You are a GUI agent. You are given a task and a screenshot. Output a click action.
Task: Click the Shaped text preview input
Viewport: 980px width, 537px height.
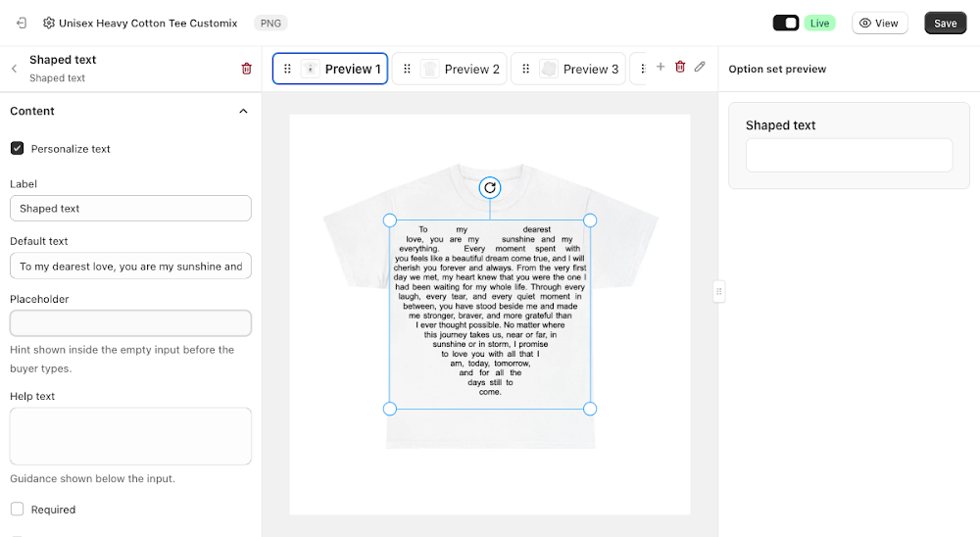click(849, 155)
